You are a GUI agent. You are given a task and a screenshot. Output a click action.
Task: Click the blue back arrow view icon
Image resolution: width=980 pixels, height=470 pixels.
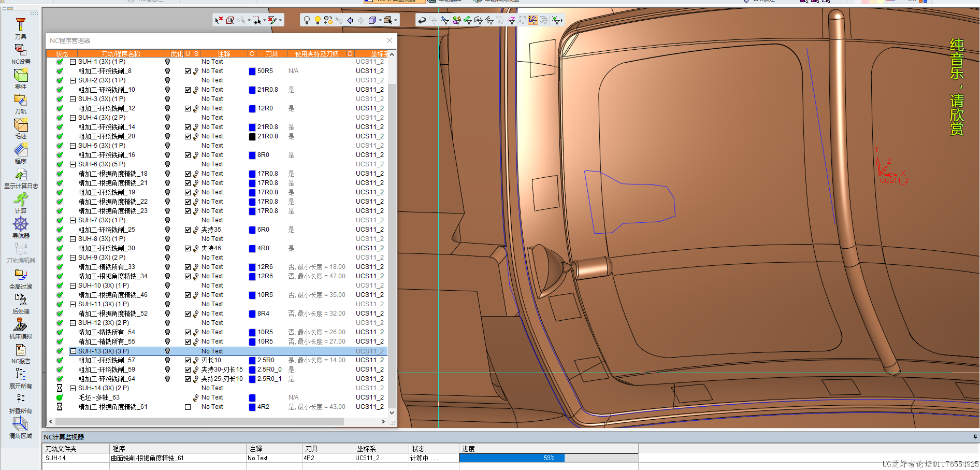(350, 20)
